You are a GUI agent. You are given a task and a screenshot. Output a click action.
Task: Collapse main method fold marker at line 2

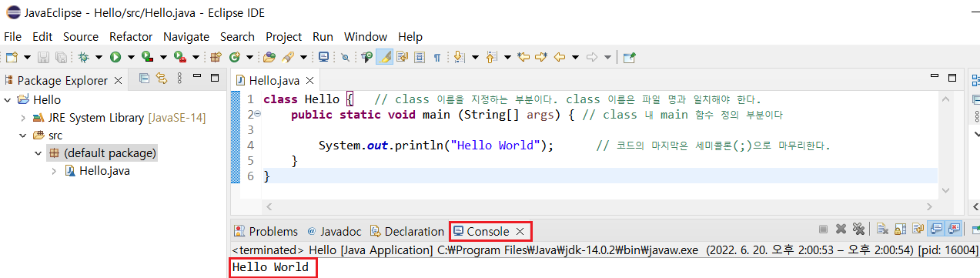258,114
